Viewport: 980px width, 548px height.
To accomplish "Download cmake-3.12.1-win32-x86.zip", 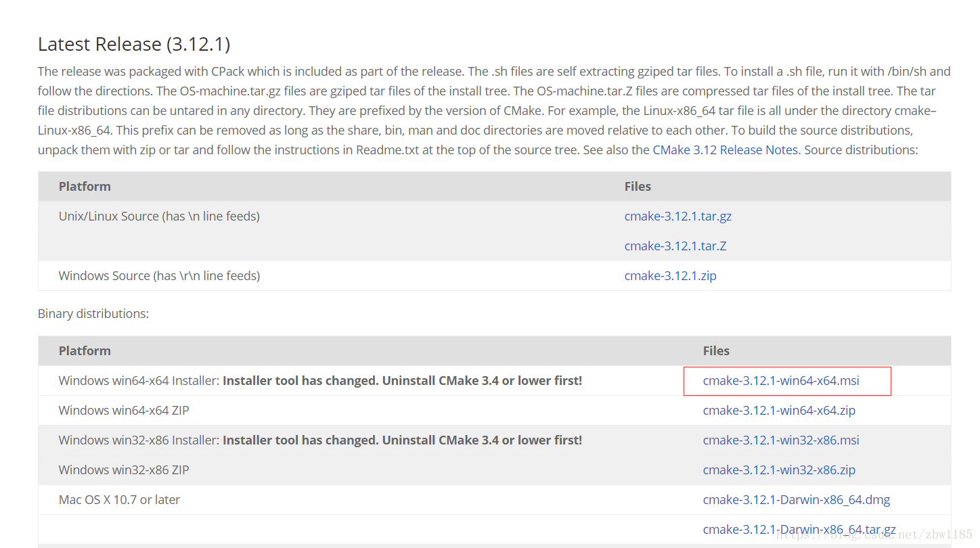I will (x=779, y=470).
